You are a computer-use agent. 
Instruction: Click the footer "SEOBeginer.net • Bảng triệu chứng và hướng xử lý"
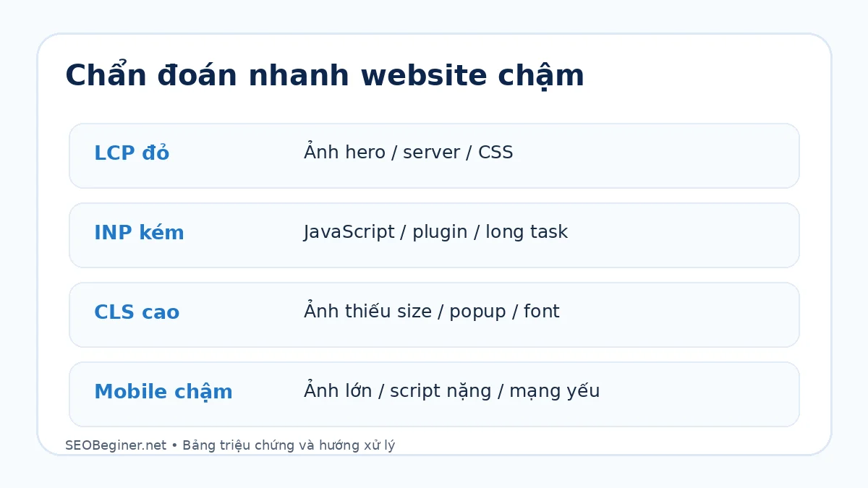pos(230,445)
